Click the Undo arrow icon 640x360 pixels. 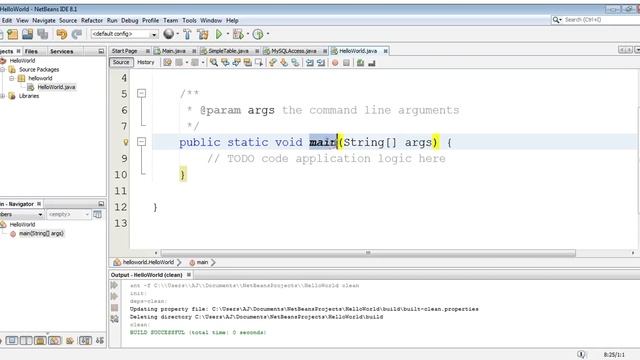(x=62, y=34)
